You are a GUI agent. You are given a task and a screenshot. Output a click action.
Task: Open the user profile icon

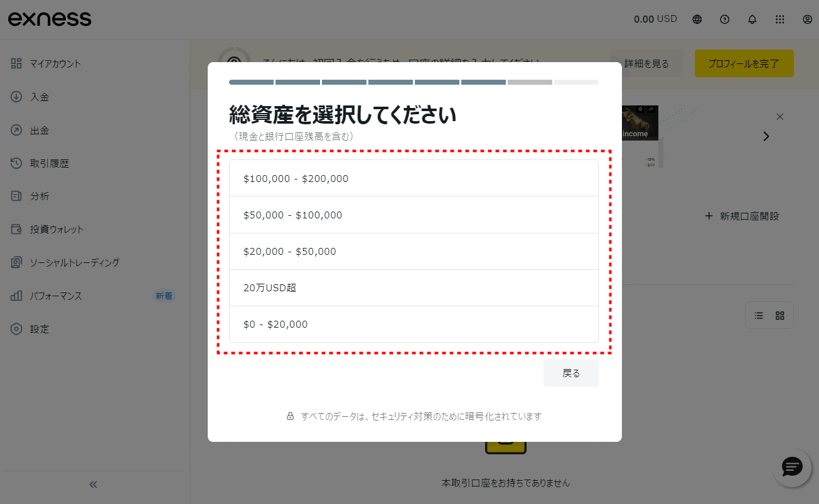click(808, 19)
